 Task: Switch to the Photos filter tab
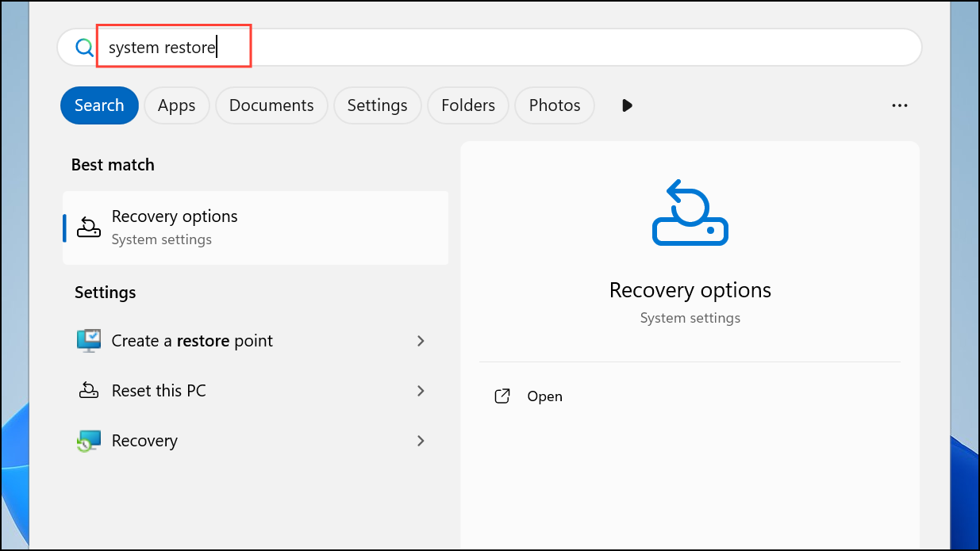click(x=555, y=105)
